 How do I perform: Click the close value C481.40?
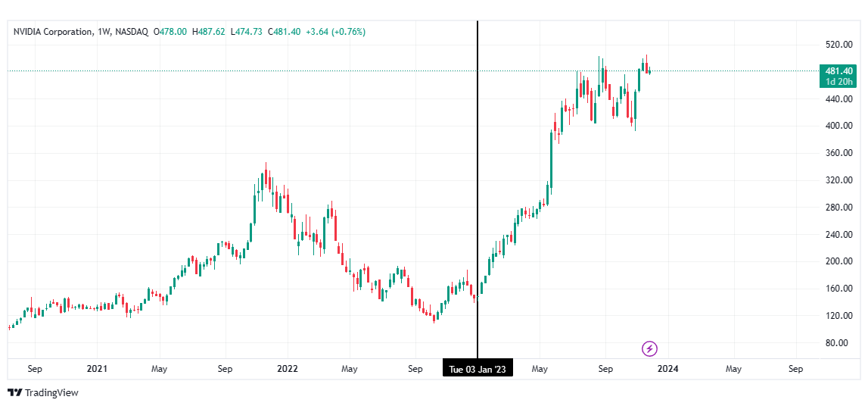284,32
